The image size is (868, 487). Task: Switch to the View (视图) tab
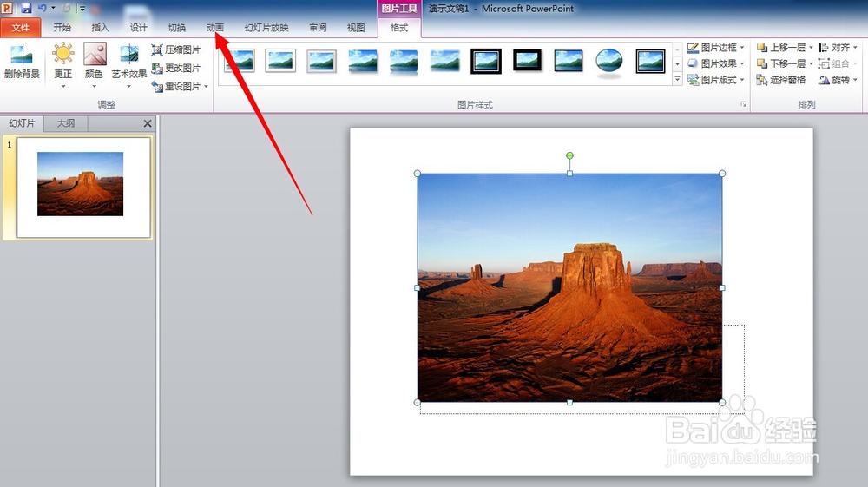[356, 28]
